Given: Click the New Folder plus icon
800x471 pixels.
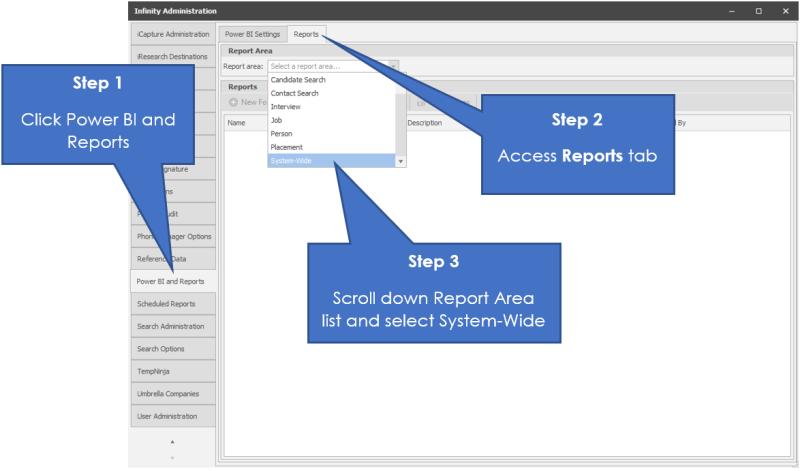Looking at the screenshot, I should click(234, 103).
